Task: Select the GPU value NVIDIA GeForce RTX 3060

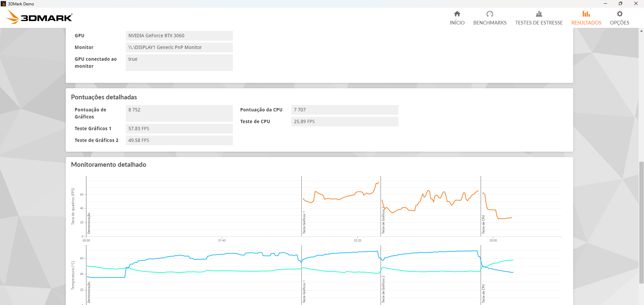Action: coord(179,36)
